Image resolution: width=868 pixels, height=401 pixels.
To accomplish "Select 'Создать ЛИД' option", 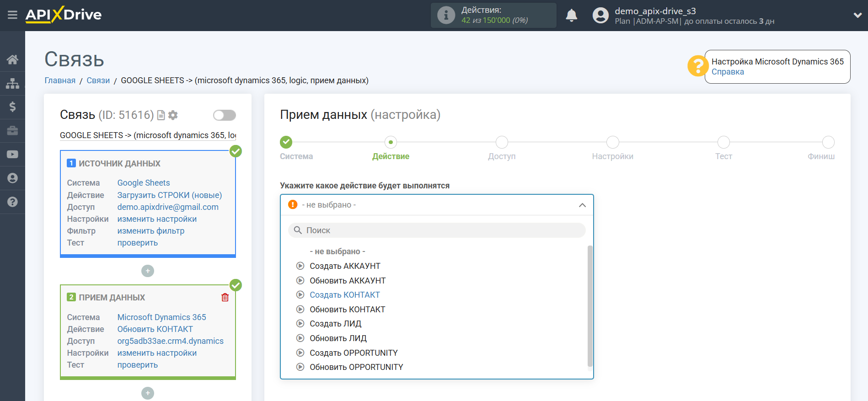I will click(x=335, y=324).
